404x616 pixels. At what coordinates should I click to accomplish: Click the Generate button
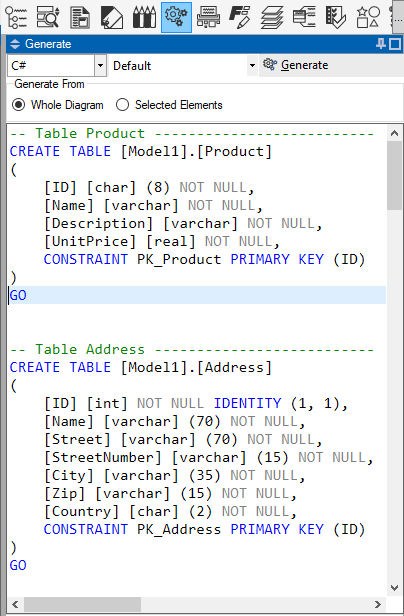[x=296, y=65]
